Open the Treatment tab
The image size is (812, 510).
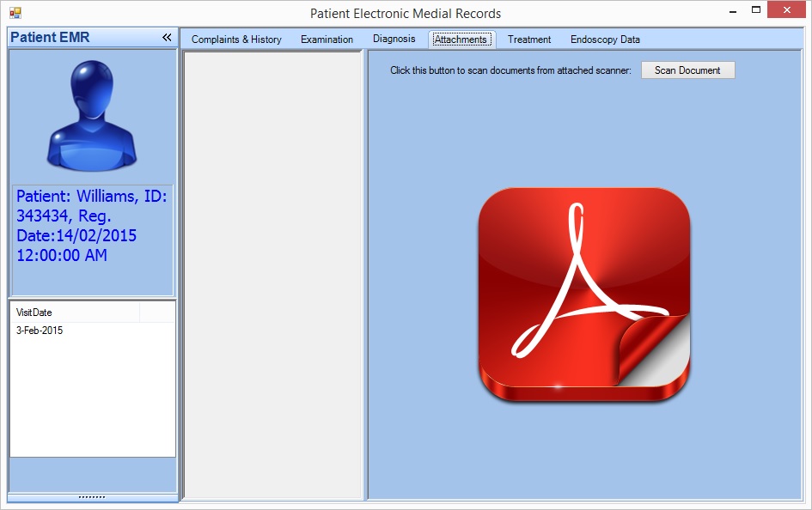coord(529,39)
